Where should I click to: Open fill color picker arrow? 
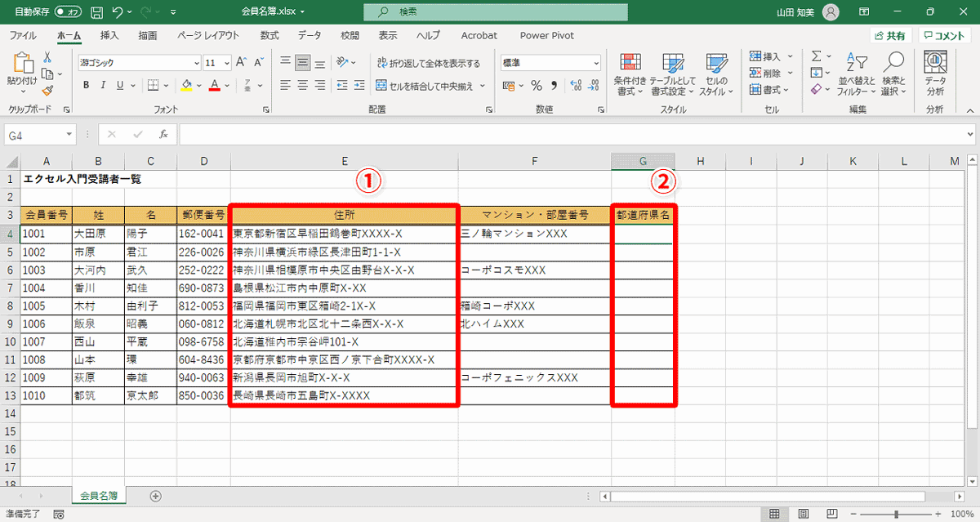click(198, 85)
